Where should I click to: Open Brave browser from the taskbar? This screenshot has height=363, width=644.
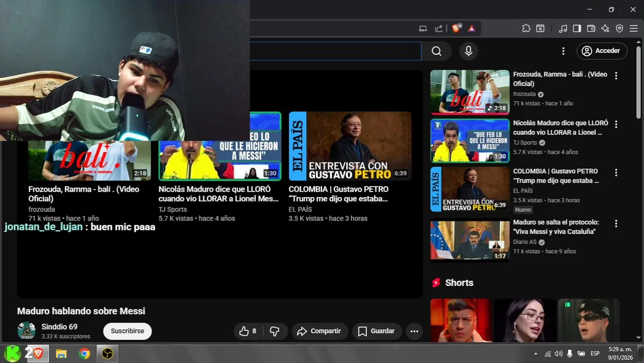pyautogui.click(x=38, y=353)
